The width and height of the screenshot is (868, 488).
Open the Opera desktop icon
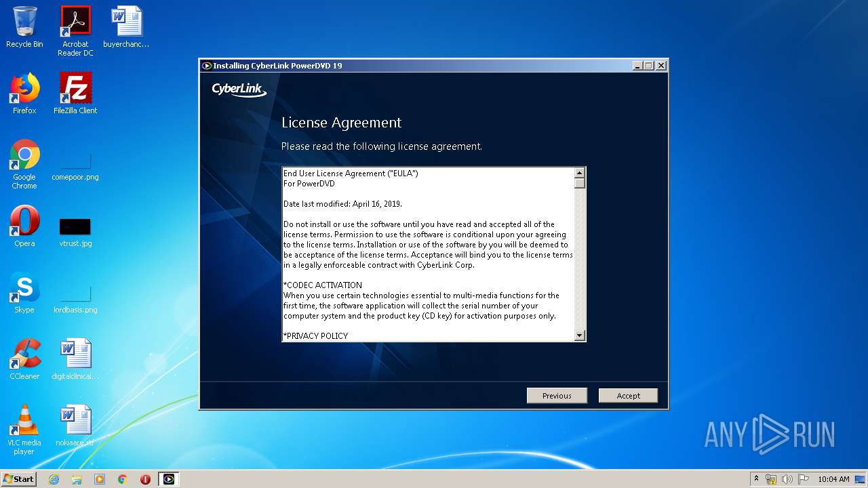click(24, 226)
